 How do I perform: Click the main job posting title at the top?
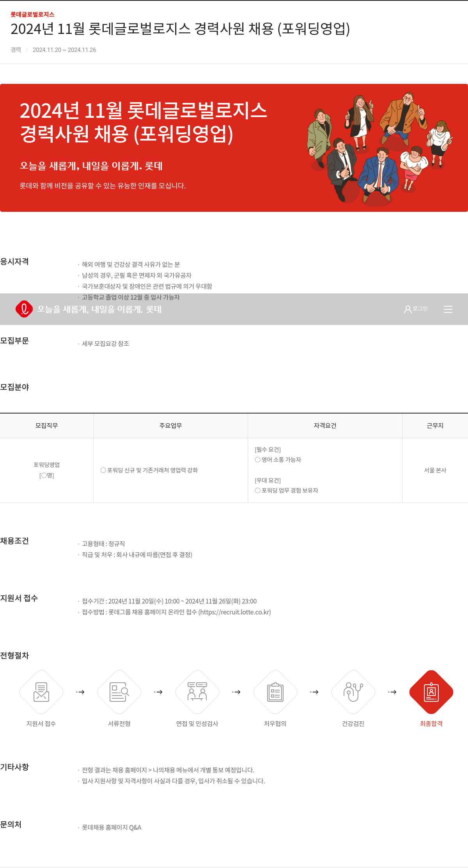(180, 29)
